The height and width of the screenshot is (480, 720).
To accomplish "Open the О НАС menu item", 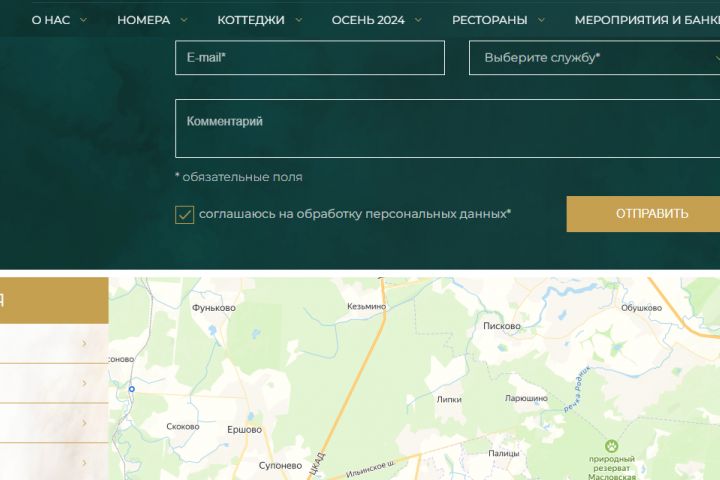I will 51,20.
